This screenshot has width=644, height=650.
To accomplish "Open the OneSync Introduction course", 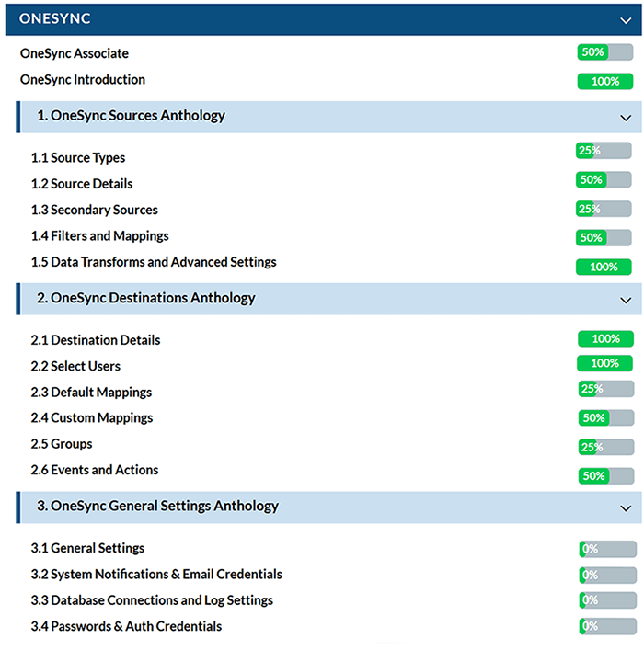I will tap(83, 80).
